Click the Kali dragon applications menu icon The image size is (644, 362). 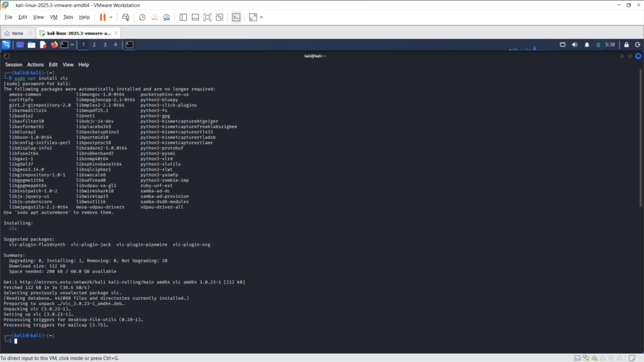tap(6, 45)
